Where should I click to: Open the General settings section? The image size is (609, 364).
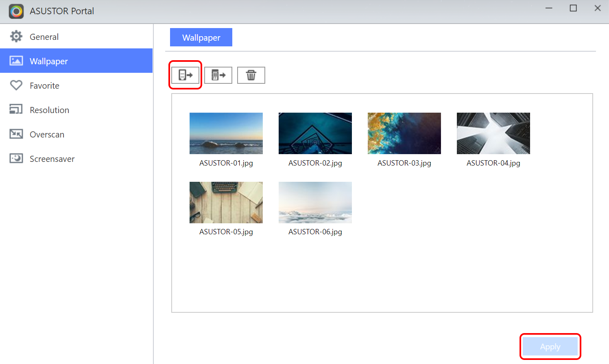[76, 37]
